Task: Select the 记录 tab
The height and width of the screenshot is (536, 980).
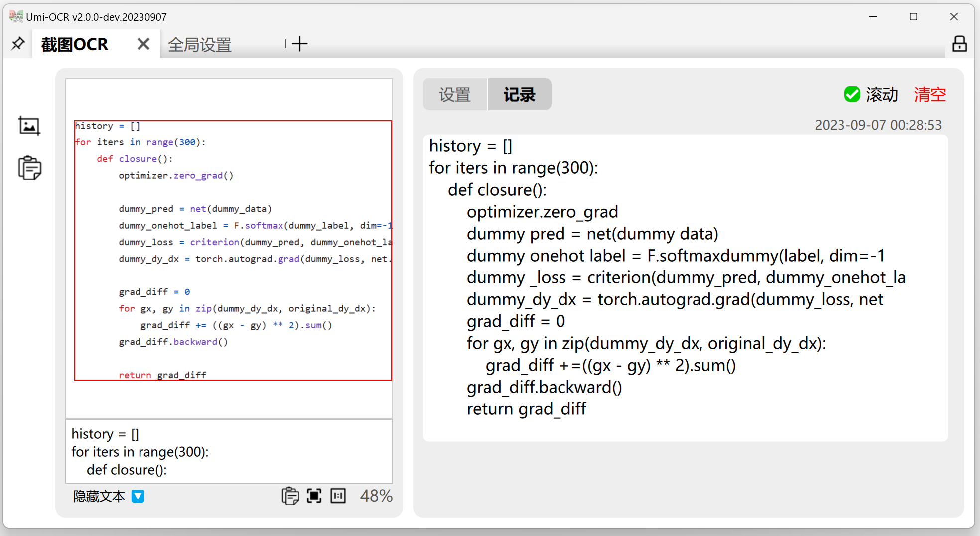Action: (x=519, y=94)
